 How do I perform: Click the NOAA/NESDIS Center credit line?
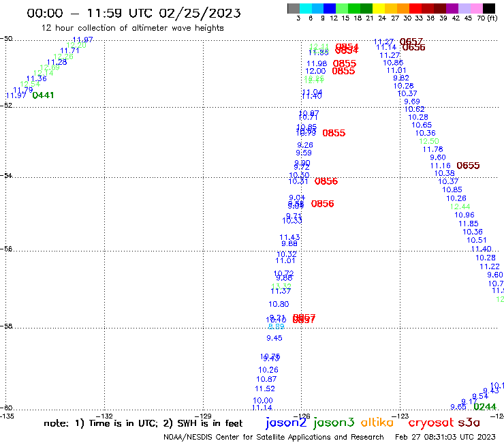(274, 438)
